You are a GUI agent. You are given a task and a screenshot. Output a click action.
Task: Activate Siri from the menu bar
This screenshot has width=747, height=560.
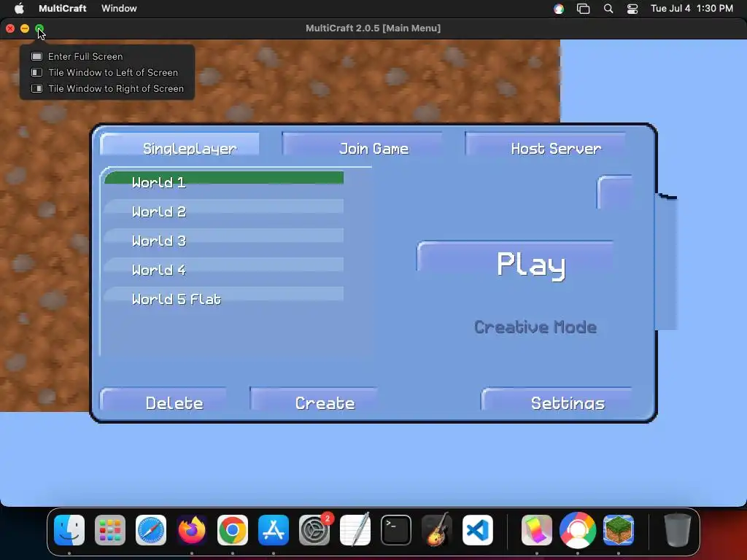coord(559,9)
